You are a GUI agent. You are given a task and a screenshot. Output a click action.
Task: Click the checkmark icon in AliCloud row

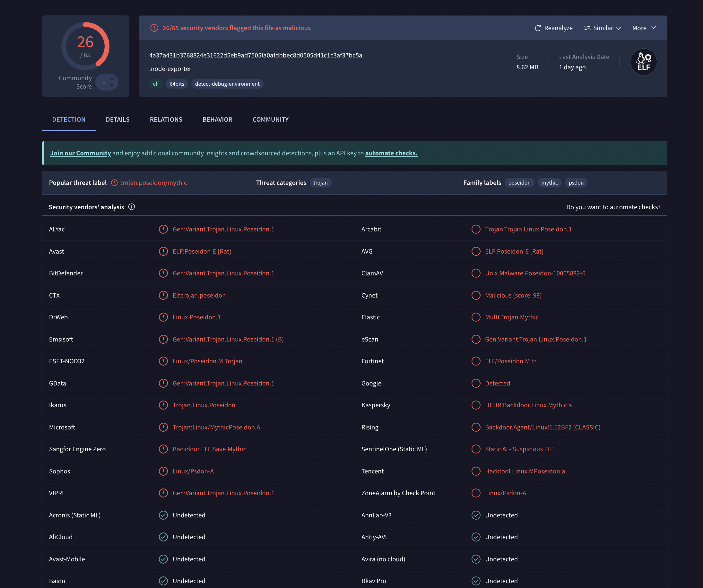[163, 537]
